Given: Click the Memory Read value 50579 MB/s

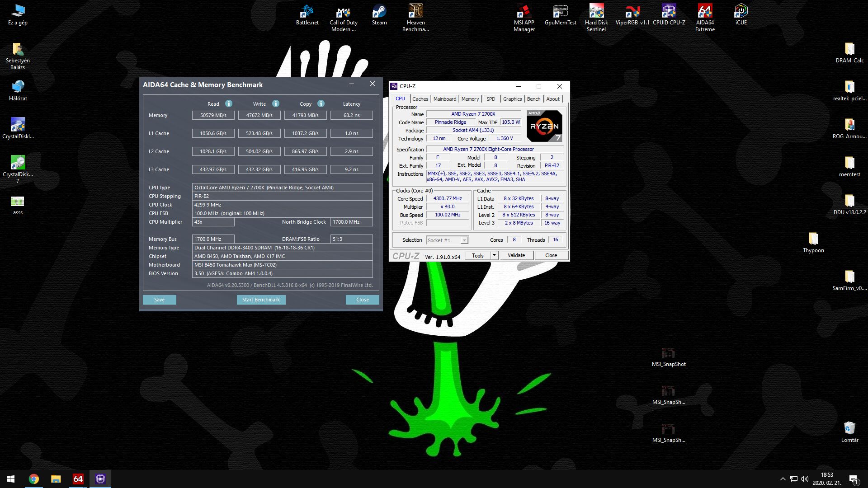Looking at the screenshot, I should coord(213,115).
